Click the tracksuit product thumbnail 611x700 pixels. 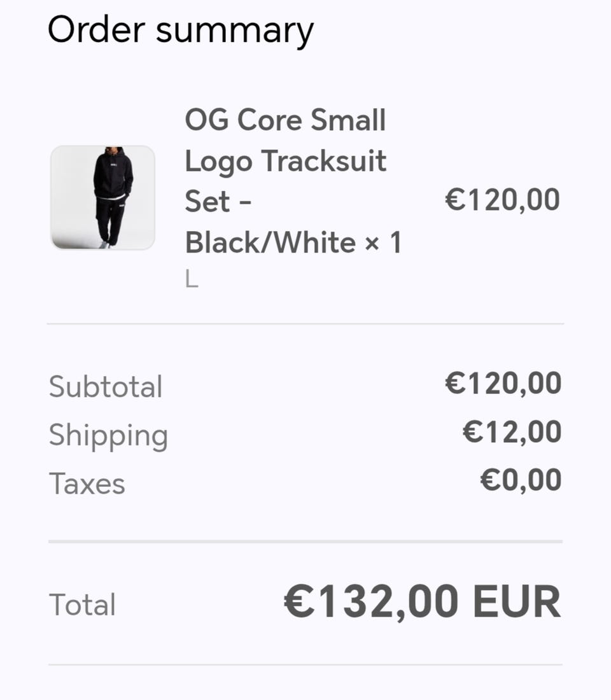point(102,197)
